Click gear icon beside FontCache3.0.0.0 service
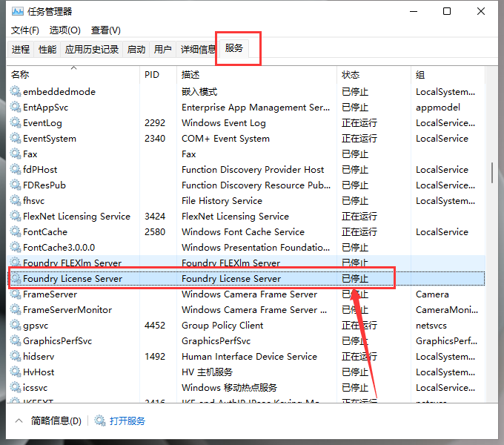Image resolution: width=504 pixels, height=445 pixels. [16, 247]
